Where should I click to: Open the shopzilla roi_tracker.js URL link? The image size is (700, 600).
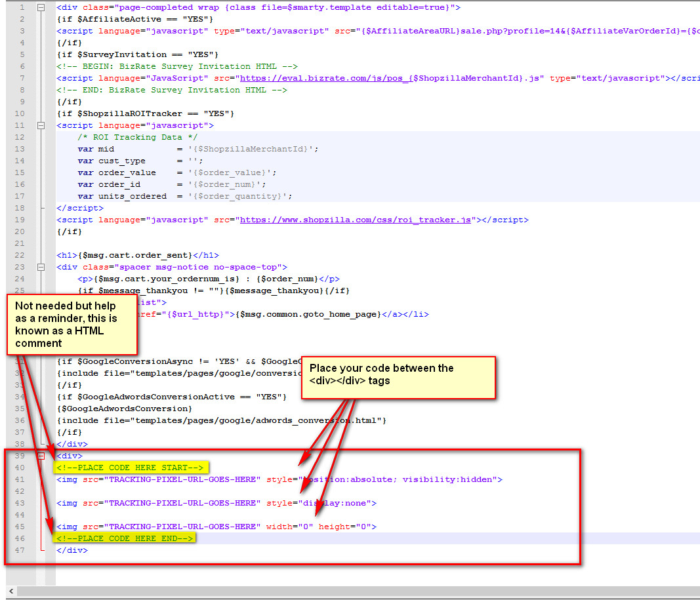click(x=356, y=220)
